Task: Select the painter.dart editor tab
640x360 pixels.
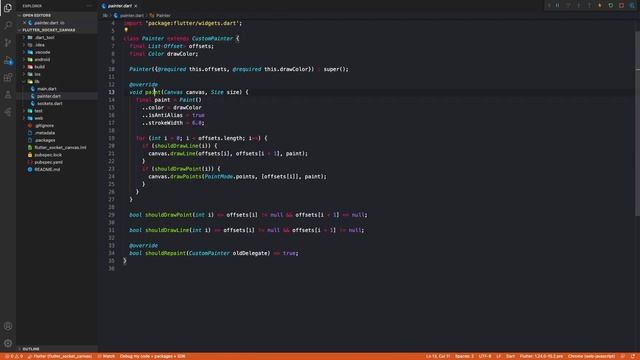Action: coord(120,6)
